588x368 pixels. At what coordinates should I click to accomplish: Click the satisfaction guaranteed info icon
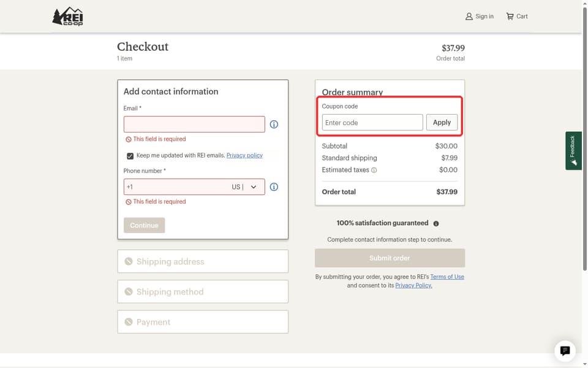(436, 223)
